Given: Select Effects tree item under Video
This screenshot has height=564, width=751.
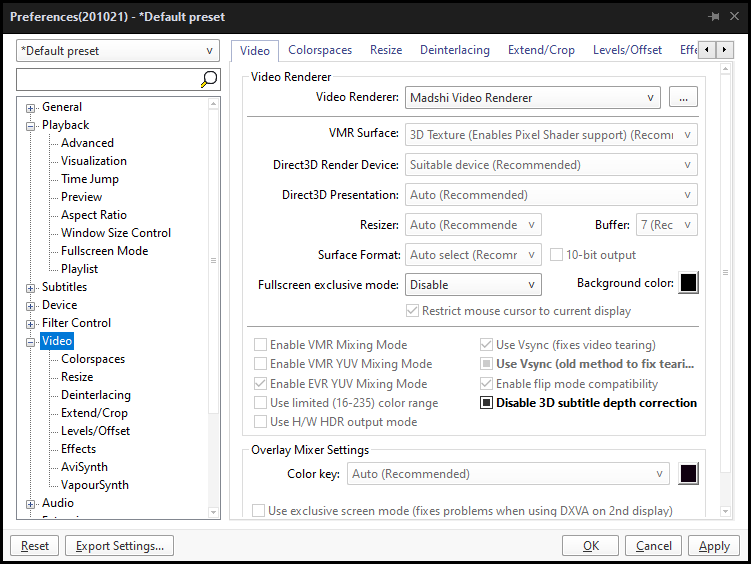Looking at the screenshot, I should pyautogui.click(x=79, y=449).
